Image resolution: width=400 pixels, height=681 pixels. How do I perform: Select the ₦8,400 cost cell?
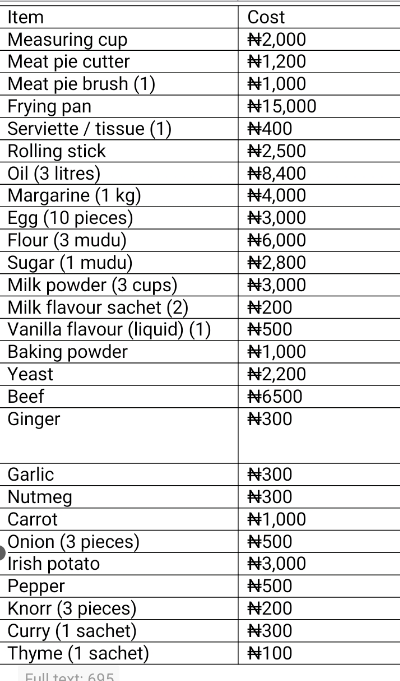[x=319, y=173]
